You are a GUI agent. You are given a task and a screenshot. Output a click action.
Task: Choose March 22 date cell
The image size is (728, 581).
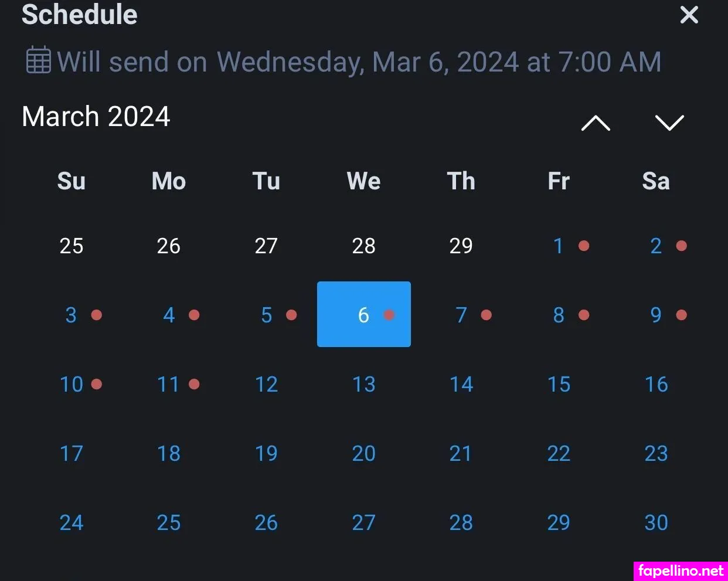559,453
